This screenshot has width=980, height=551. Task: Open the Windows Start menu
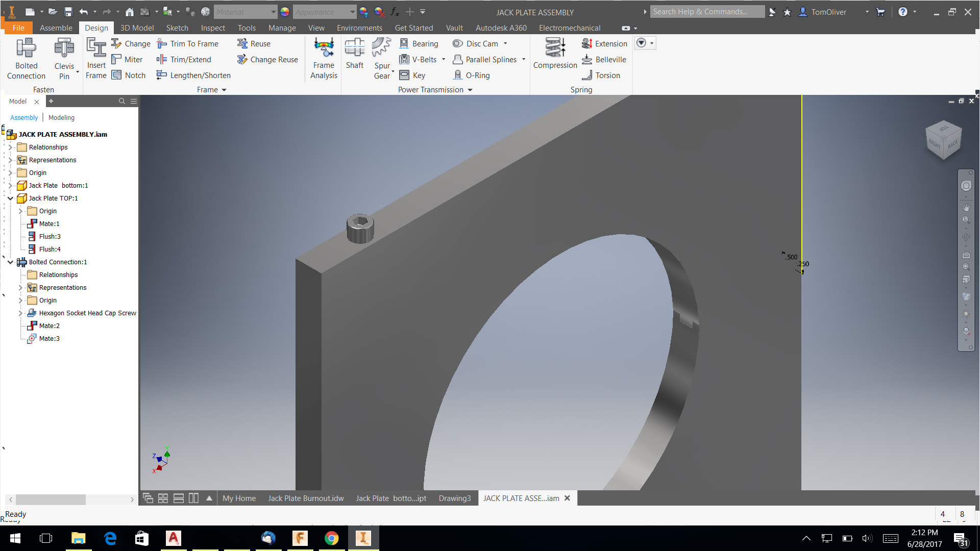tap(15, 538)
